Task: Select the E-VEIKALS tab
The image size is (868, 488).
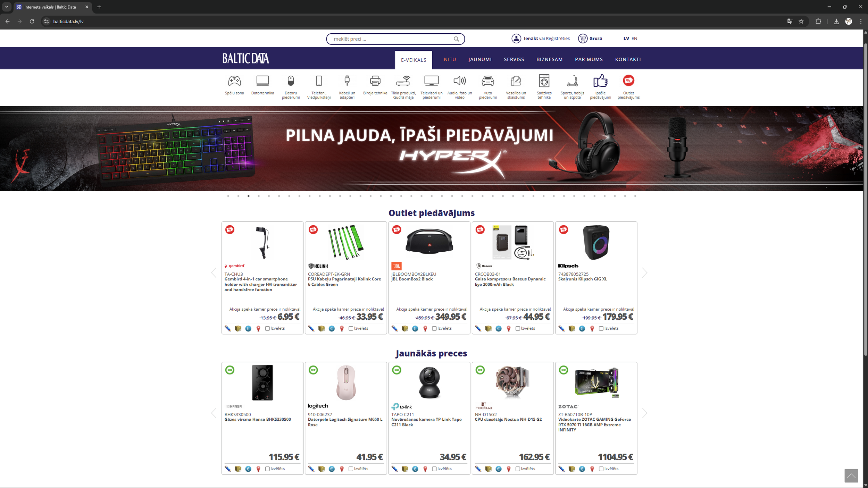Action: pyautogui.click(x=414, y=60)
